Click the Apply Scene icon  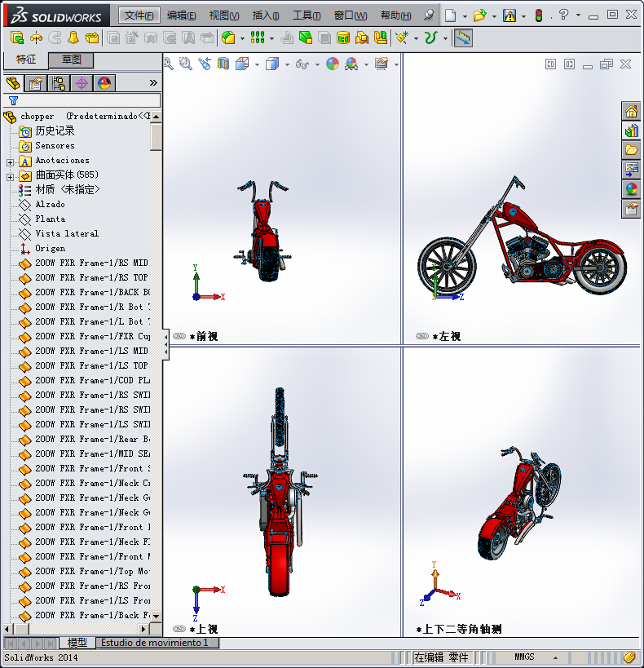click(351, 64)
